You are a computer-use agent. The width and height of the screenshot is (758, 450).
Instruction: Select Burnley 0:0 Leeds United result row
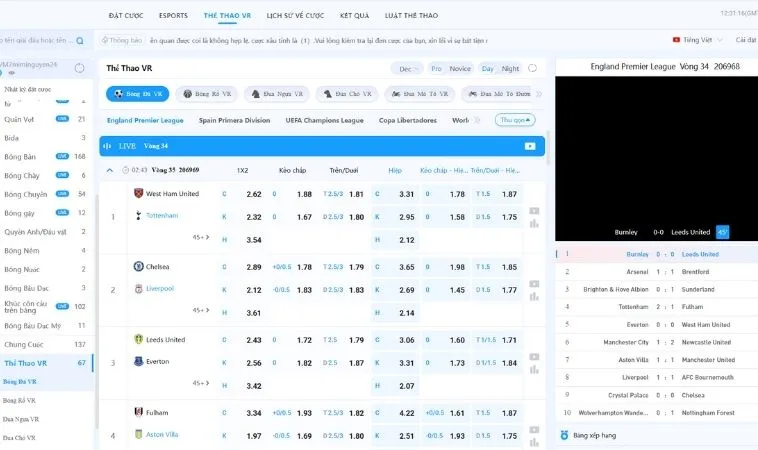point(656,254)
